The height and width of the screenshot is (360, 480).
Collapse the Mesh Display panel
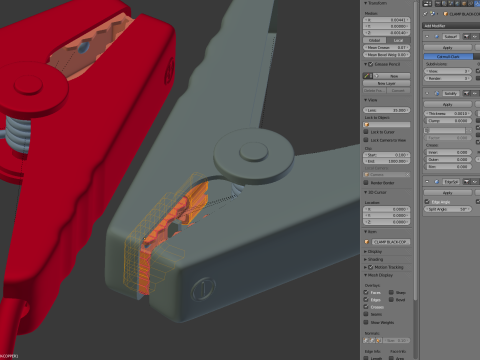[x=366, y=275]
